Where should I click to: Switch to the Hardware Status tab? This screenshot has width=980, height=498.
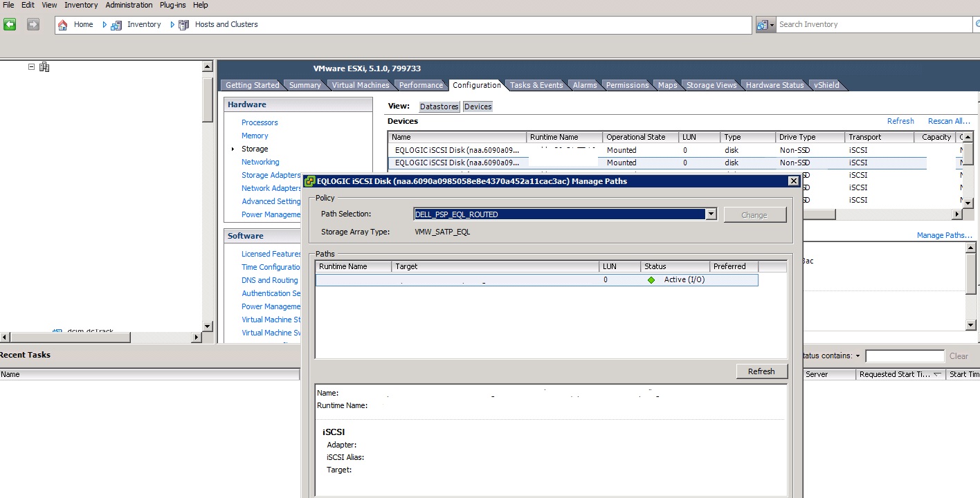point(774,85)
